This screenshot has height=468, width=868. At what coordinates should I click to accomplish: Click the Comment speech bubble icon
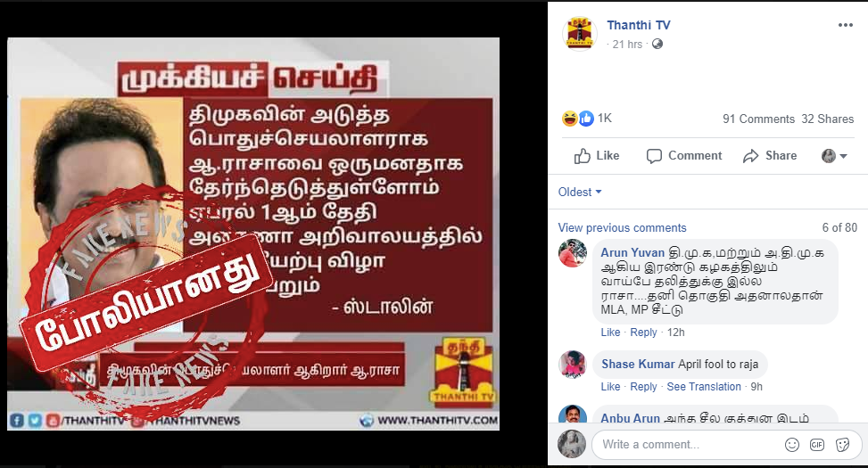point(654,156)
